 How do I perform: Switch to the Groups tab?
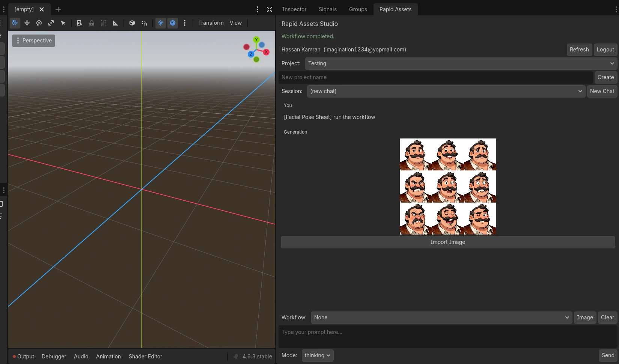click(x=358, y=9)
